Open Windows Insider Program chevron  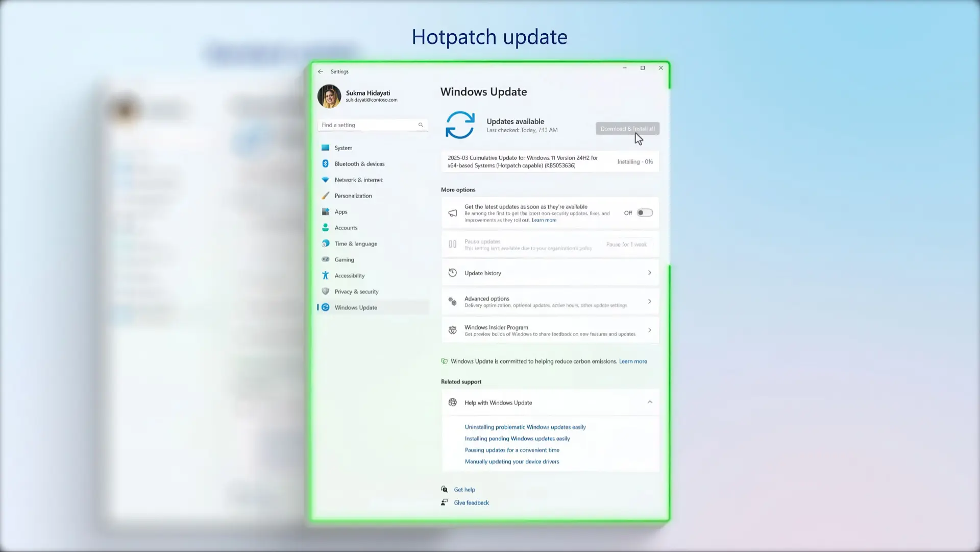coord(650,330)
